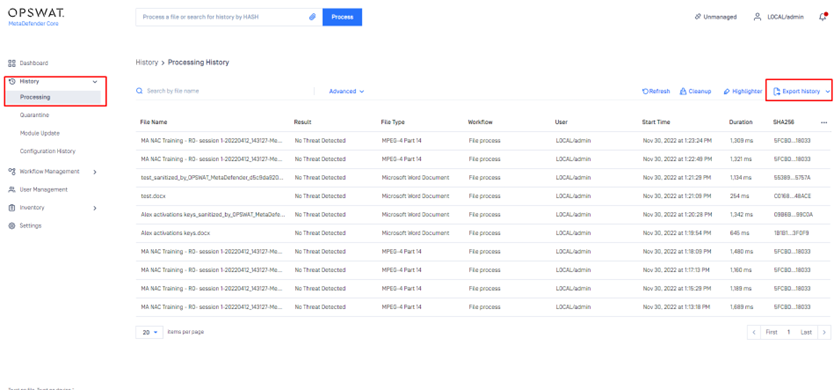Click Export history button
Viewport: 834px width, 390px height.
tap(796, 92)
